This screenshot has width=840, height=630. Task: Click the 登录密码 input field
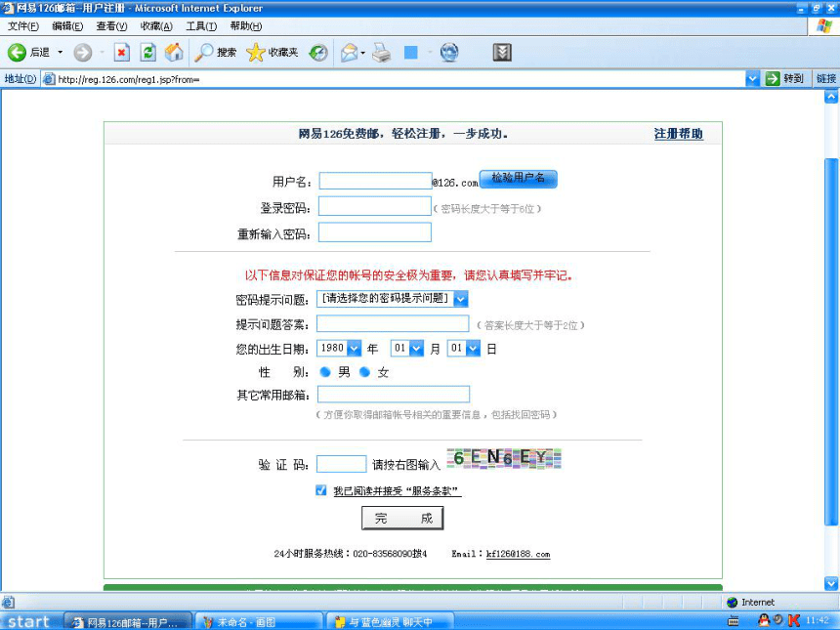pos(374,206)
